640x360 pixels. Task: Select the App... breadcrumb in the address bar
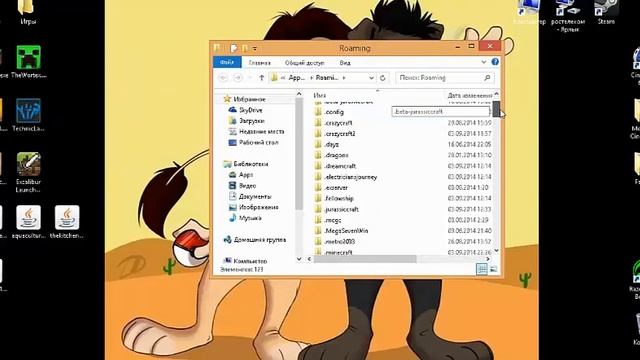tap(297, 78)
